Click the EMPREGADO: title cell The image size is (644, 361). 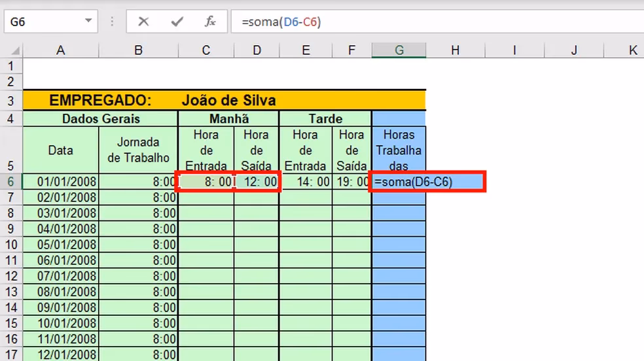click(x=100, y=100)
